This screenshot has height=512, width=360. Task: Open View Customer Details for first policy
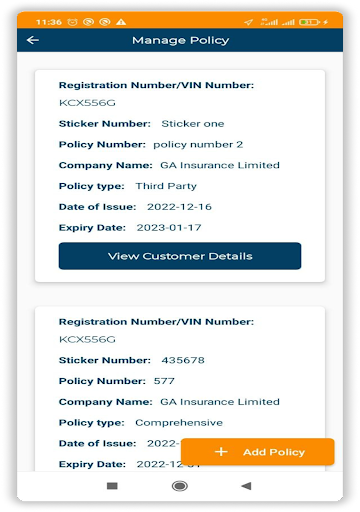point(180,256)
